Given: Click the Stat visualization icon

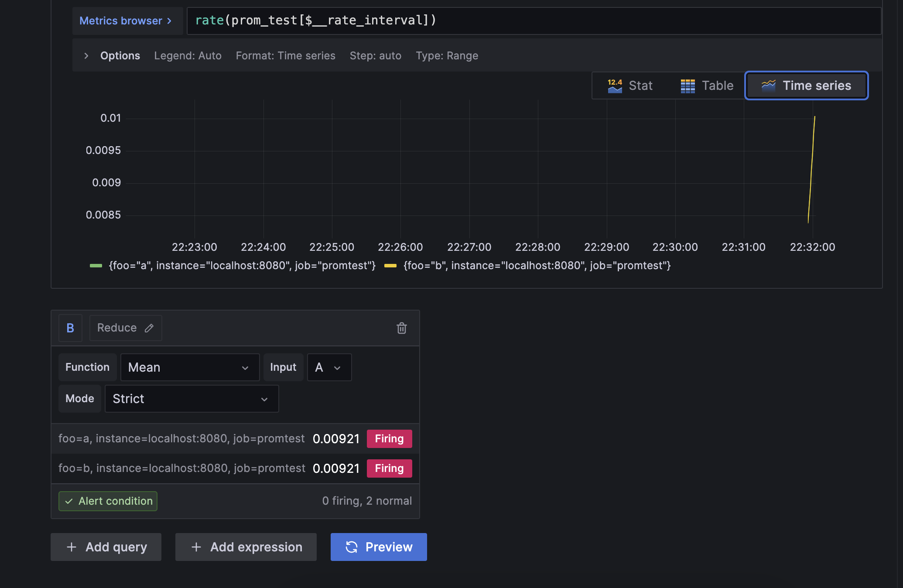Looking at the screenshot, I should (615, 86).
